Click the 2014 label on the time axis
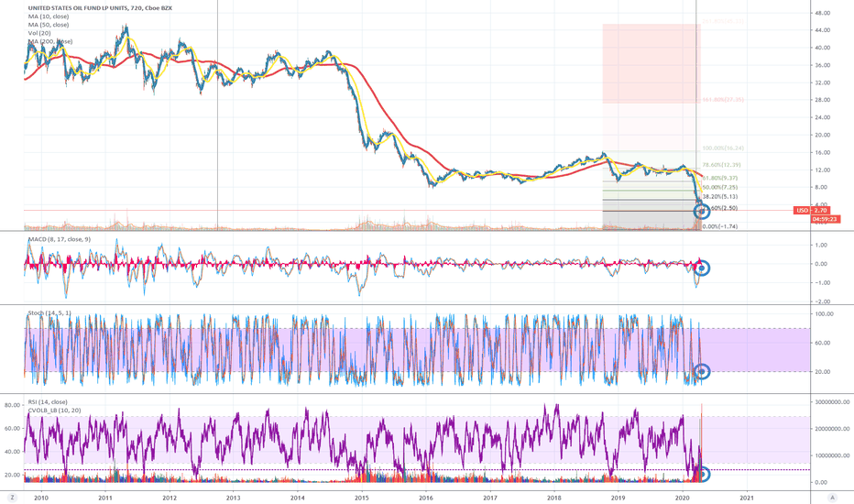This screenshot has width=854, height=504. (298, 498)
